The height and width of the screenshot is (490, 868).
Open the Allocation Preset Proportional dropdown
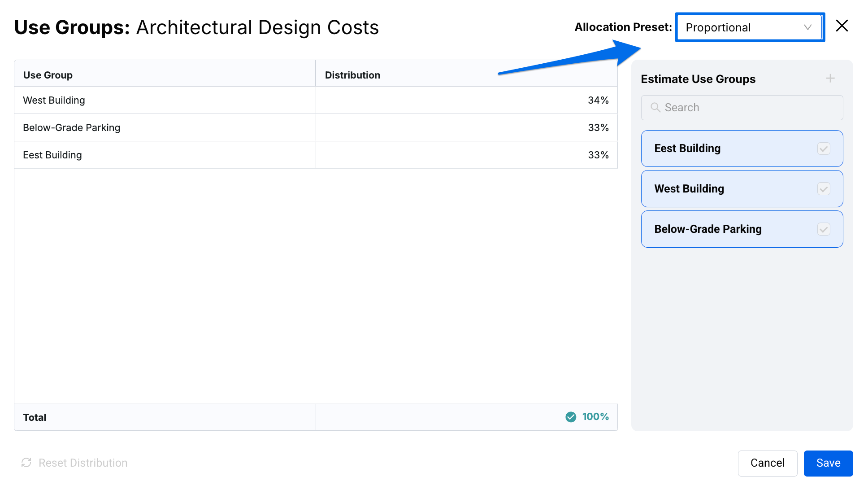pos(749,27)
